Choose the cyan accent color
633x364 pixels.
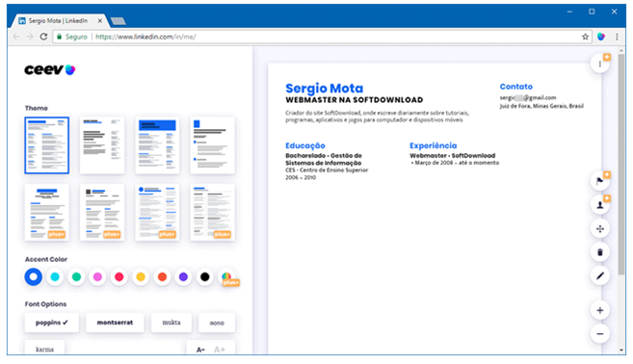[x=55, y=276]
